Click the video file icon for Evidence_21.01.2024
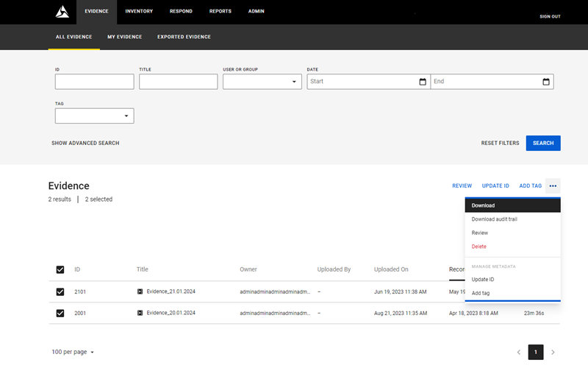Screen dimensions: 588x368 pos(140,291)
